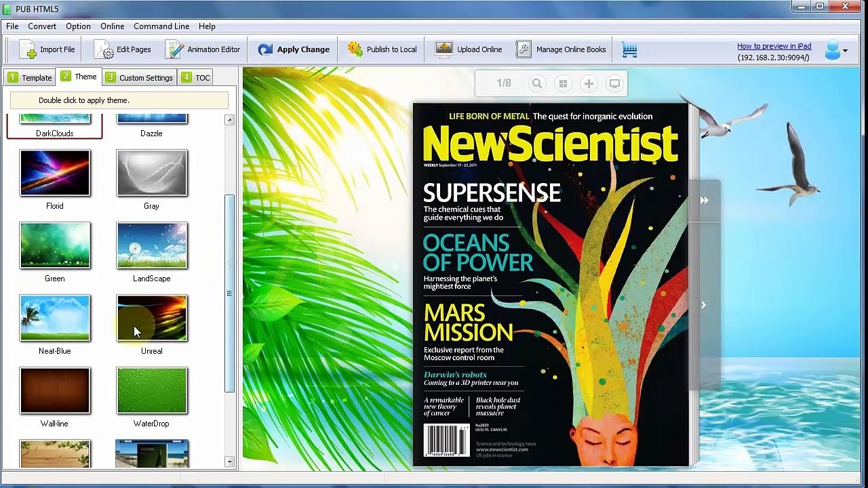This screenshot has height=488, width=868.
Task: Toggle fullscreen monitor icon in preview
Action: pos(614,83)
